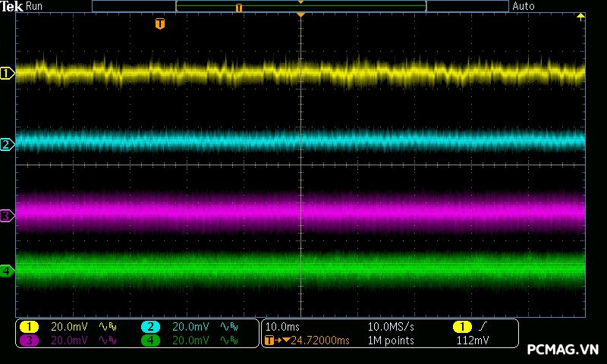The width and height of the screenshot is (607, 364).
Task: Click the Auto trigger mode label
Action: click(524, 6)
